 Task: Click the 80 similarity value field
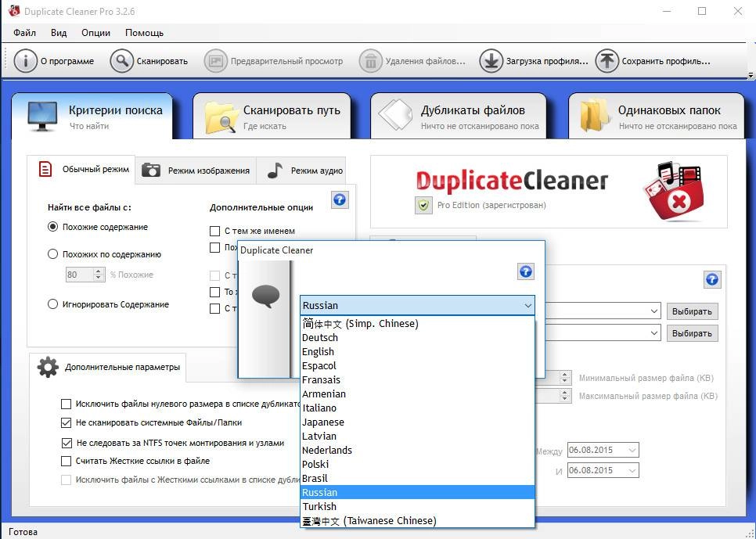pyautogui.click(x=79, y=275)
